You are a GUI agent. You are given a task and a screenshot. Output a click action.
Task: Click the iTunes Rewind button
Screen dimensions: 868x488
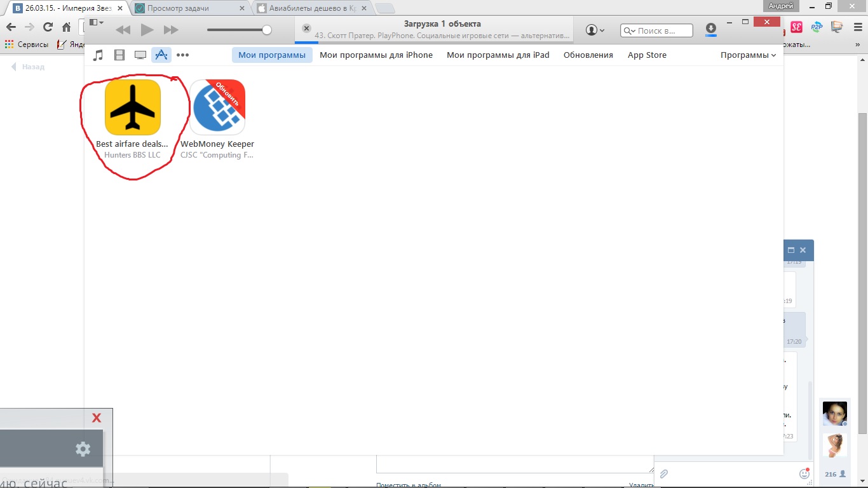(x=123, y=30)
